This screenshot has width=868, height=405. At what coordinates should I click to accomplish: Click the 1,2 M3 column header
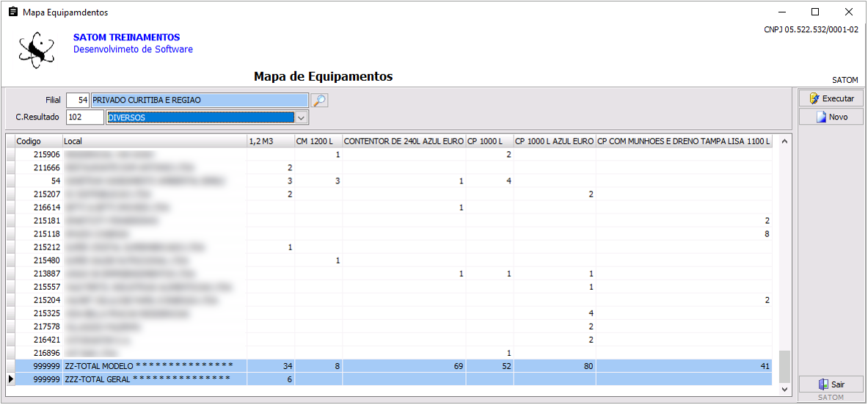click(x=270, y=141)
